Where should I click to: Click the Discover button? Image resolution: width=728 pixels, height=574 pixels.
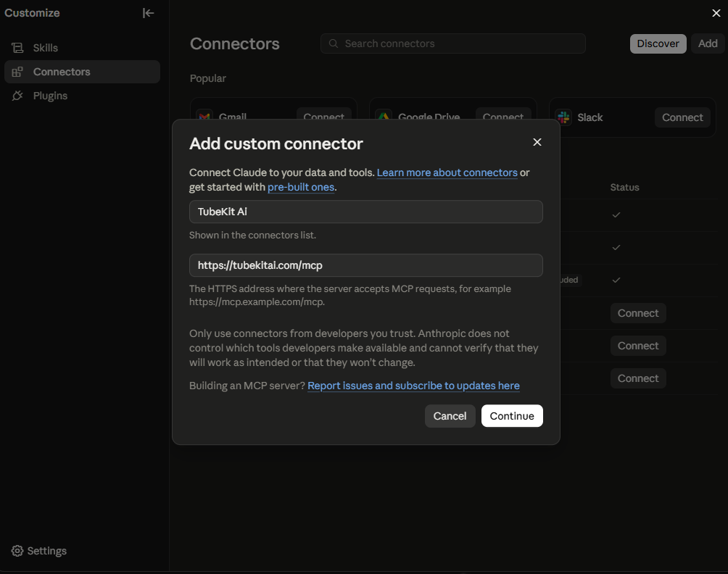658,43
